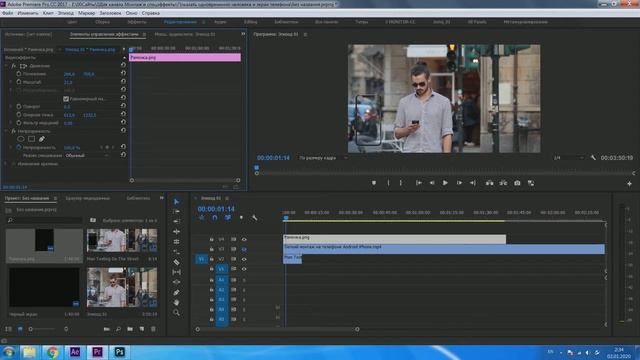640x360 pixels.
Task: Select the Rolling Edit tool
Action: 176,231
